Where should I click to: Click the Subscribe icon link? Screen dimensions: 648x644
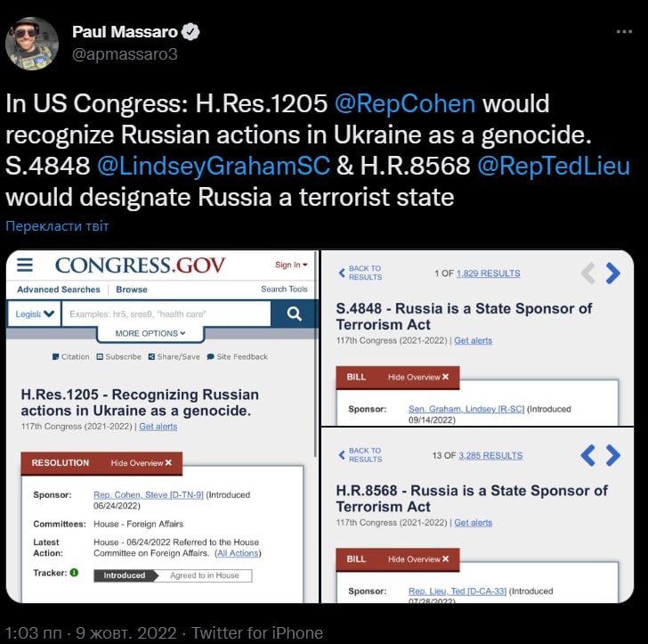point(118,356)
